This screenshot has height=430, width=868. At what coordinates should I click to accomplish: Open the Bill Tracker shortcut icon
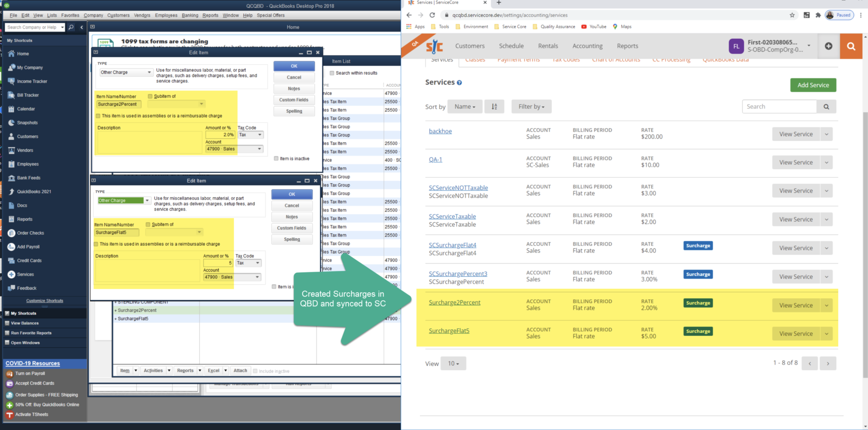[x=11, y=95]
